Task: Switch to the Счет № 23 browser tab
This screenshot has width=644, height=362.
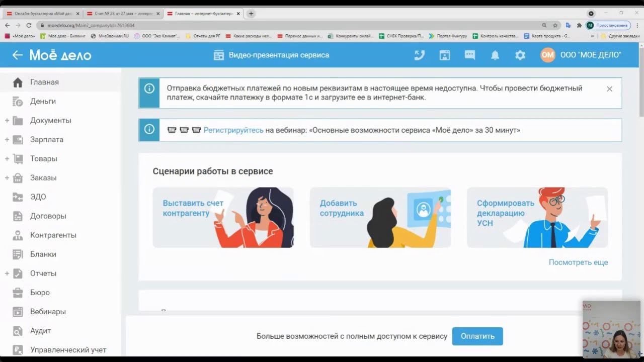Action: 122,14
